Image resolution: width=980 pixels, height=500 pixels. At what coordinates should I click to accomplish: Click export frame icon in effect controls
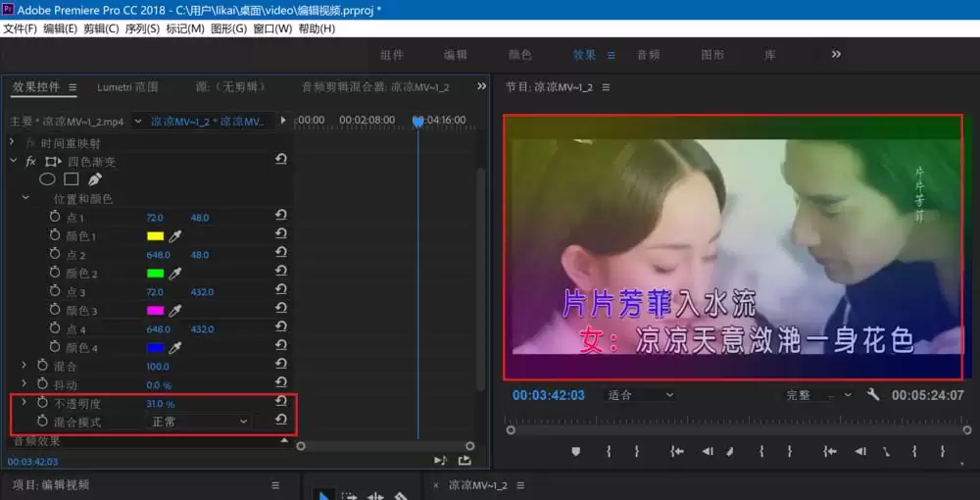click(x=465, y=461)
